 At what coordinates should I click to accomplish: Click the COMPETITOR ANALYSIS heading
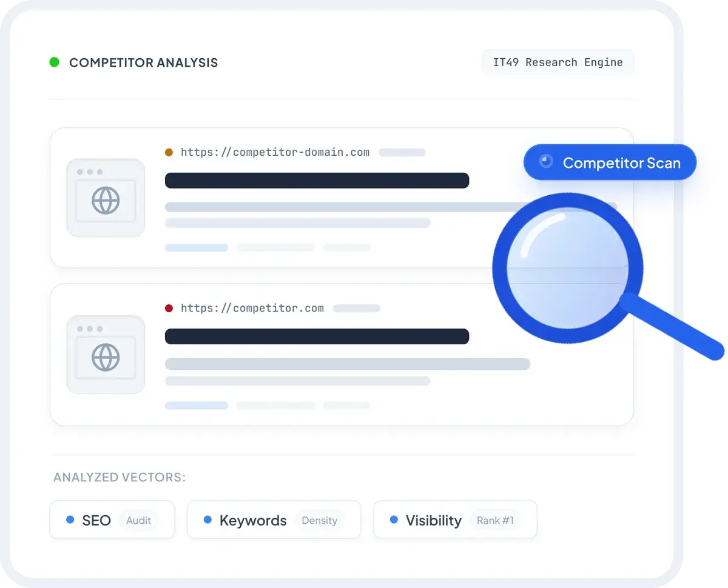[x=143, y=62]
